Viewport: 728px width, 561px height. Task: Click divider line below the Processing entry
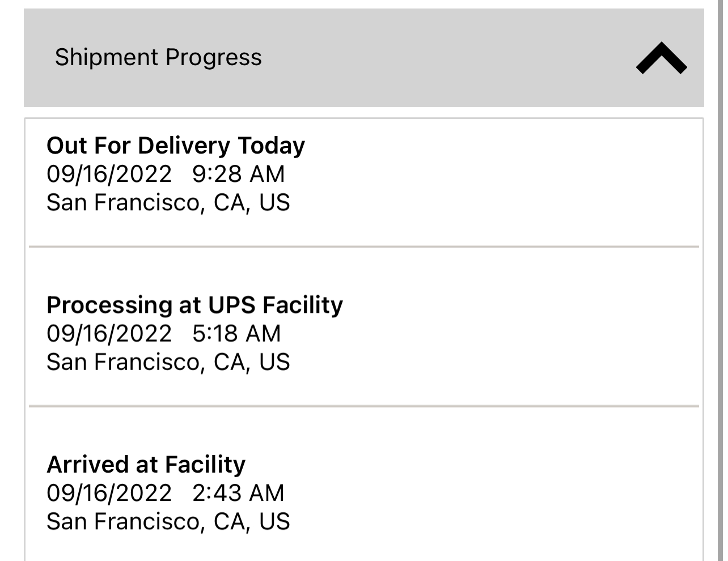pos(363,406)
